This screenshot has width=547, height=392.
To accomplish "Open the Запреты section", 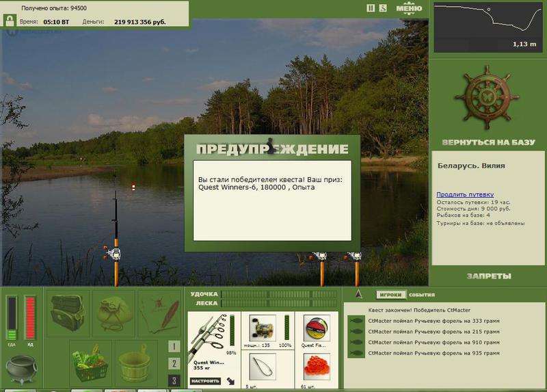I will point(489,276).
